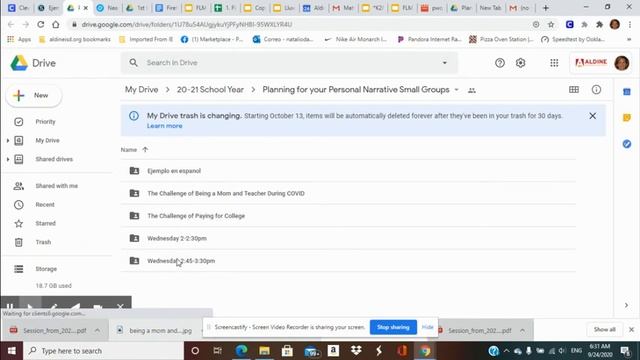
Task: Open folder name dropdown in breadcrumb
Action: 456,90
